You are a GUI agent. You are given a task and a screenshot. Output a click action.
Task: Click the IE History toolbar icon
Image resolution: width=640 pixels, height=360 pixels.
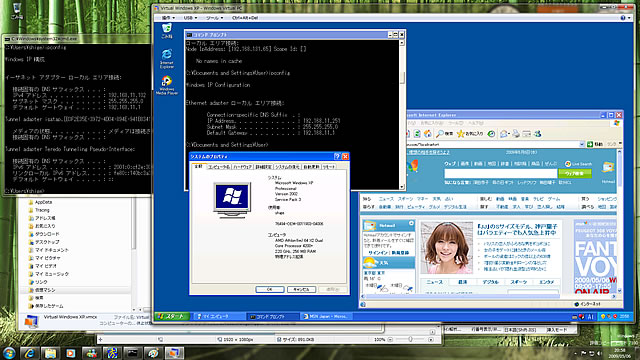click(492, 133)
